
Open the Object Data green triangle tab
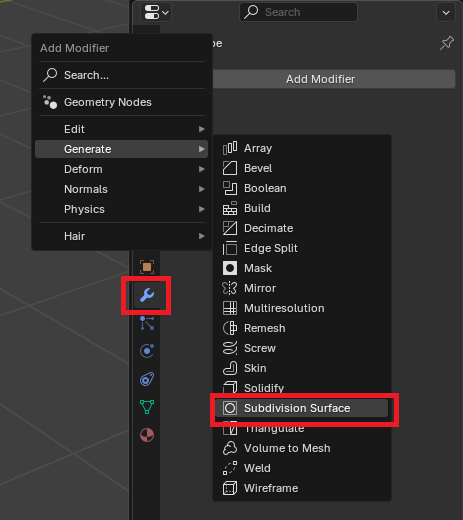point(147,407)
